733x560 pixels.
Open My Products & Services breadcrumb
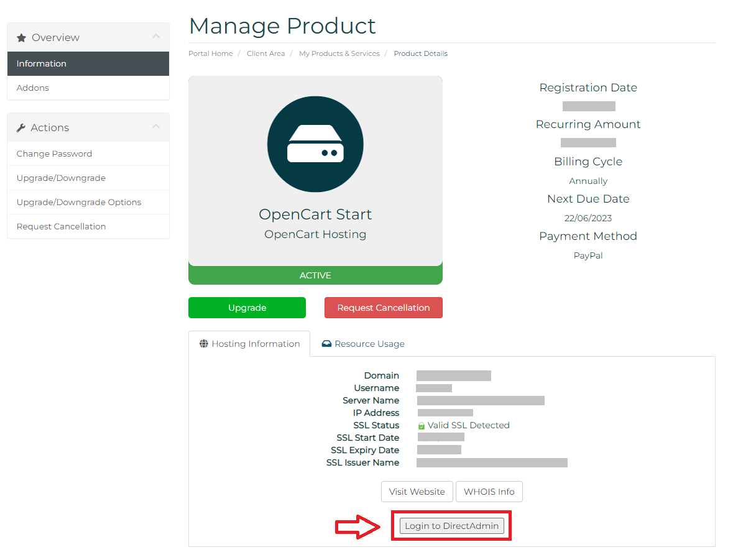tap(339, 53)
